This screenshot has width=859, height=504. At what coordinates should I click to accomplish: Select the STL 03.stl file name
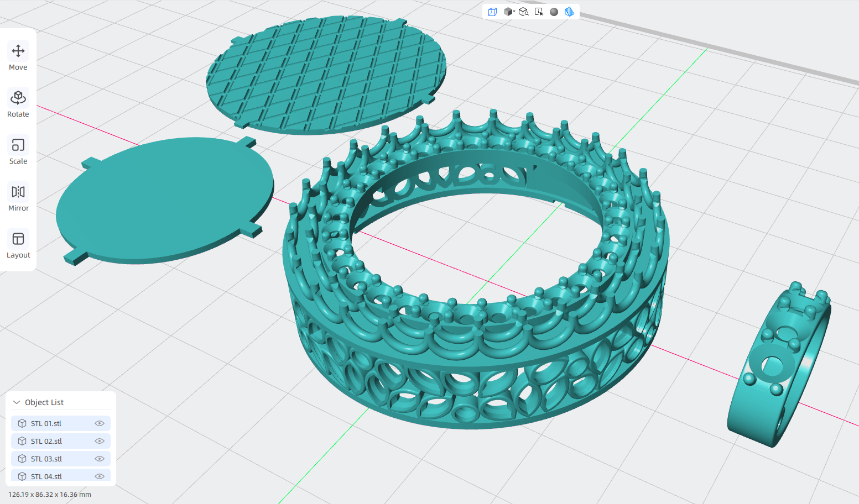(46, 459)
